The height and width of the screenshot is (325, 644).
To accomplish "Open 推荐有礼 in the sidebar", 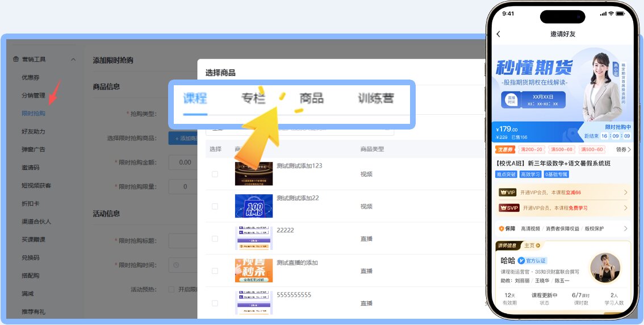I will [34, 312].
